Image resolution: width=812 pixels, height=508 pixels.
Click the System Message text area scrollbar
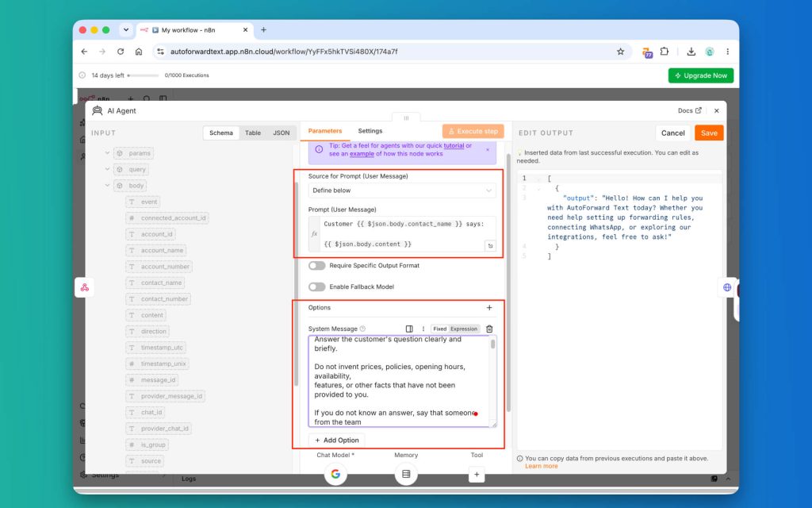pos(492,344)
